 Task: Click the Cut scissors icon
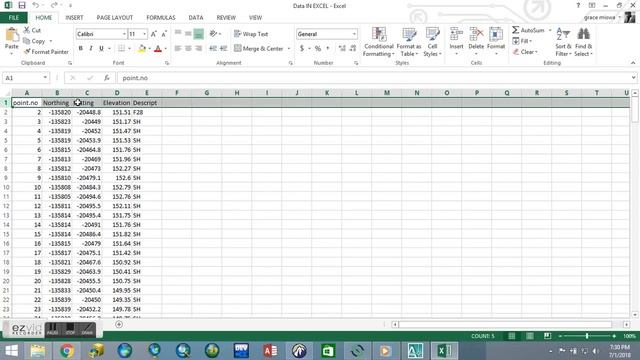[27, 30]
